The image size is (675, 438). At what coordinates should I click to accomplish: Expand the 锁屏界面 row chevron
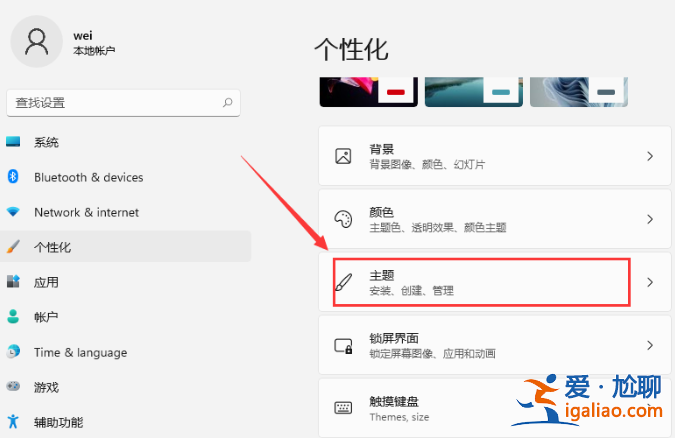coord(650,345)
